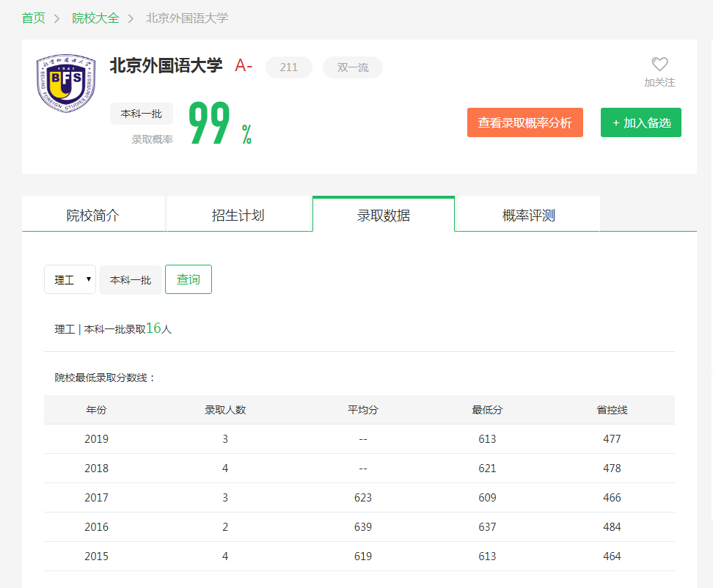Viewport: 713px width, 588px height.
Task: Click 2018 lowest score 621
Action: pyautogui.click(x=487, y=468)
